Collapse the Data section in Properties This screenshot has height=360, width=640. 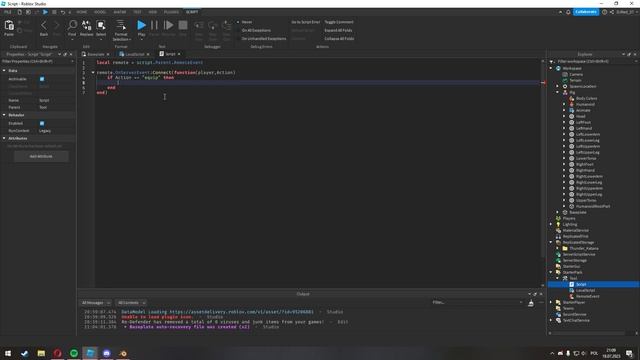click(x=4, y=71)
